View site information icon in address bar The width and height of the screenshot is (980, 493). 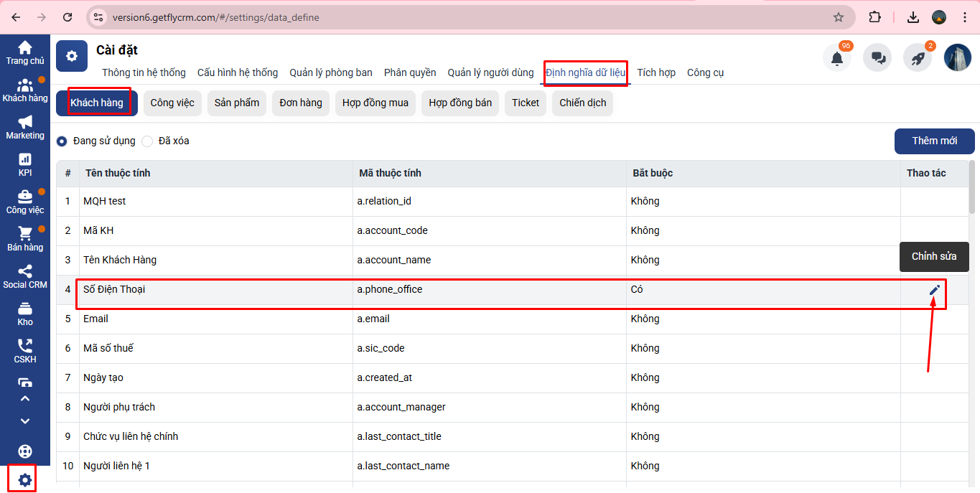click(98, 17)
